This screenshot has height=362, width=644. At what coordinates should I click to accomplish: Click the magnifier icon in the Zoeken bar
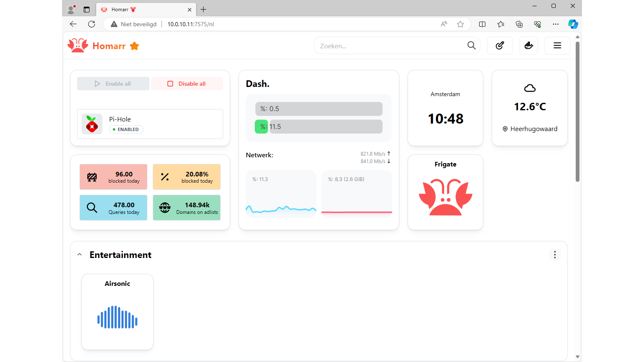coord(471,45)
